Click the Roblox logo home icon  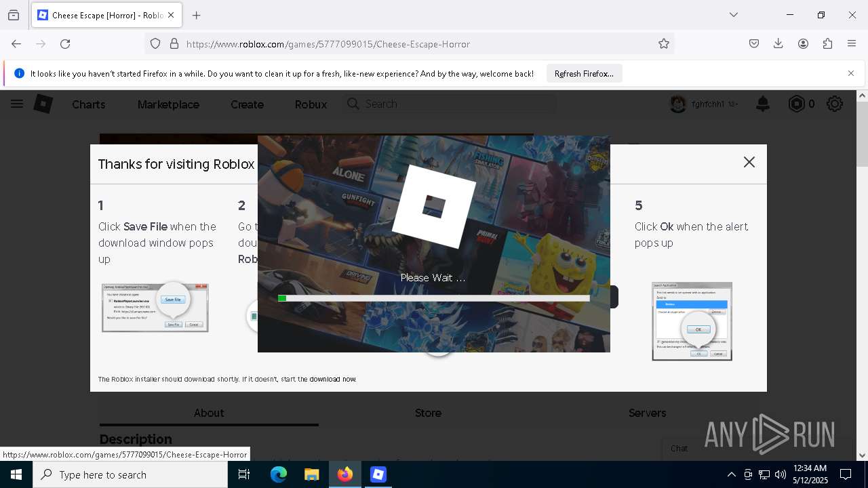(43, 104)
